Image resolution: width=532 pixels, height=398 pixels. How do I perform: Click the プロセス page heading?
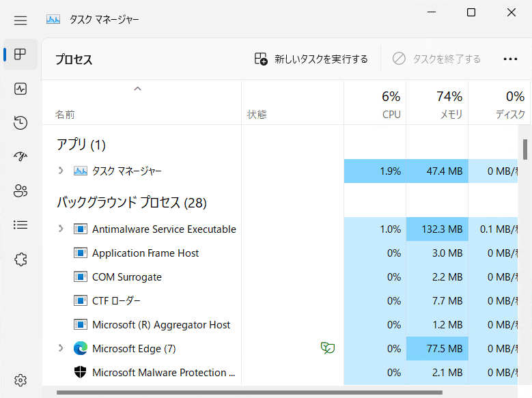[74, 59]
